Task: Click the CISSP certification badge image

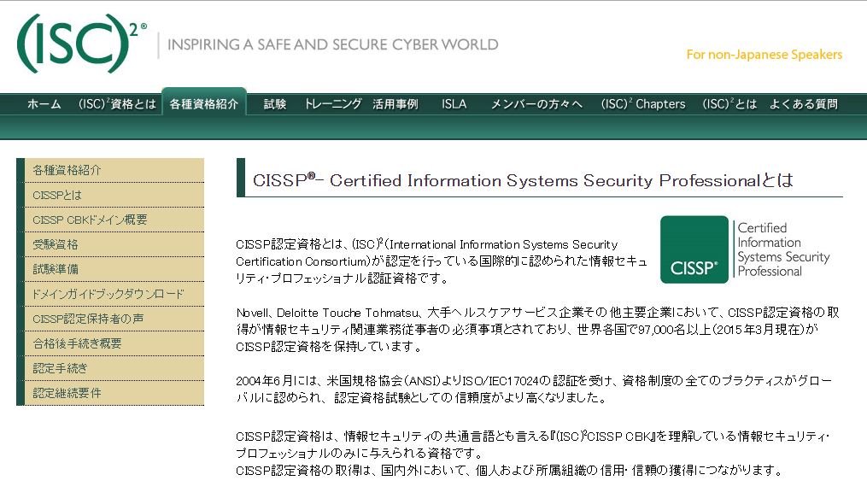Action: coord(746,249)
